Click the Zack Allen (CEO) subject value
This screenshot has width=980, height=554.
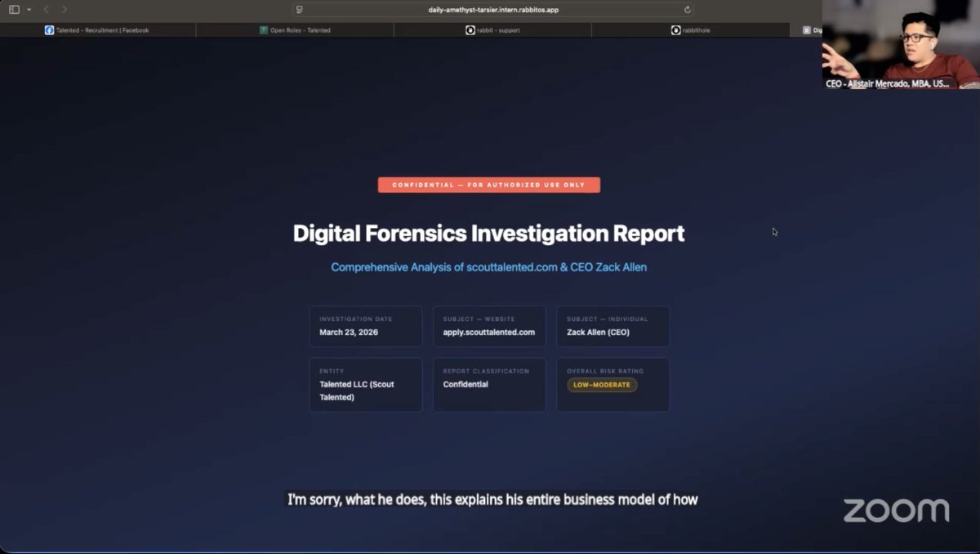598,333
